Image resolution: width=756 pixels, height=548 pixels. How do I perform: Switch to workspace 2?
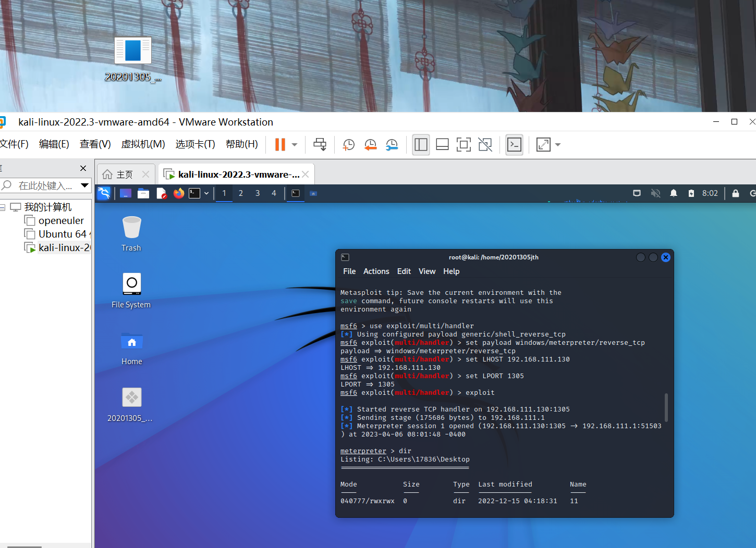[x=241, y=193]
